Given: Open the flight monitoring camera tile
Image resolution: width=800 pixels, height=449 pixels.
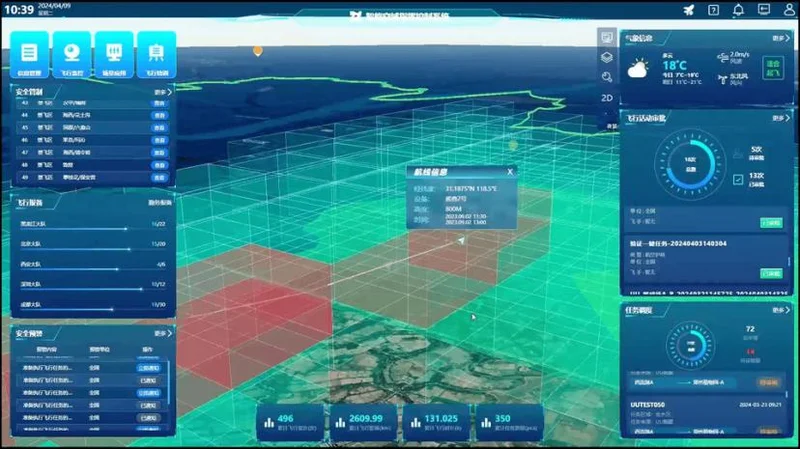Looking at the screenshot, I should click(x=72, y=53).
